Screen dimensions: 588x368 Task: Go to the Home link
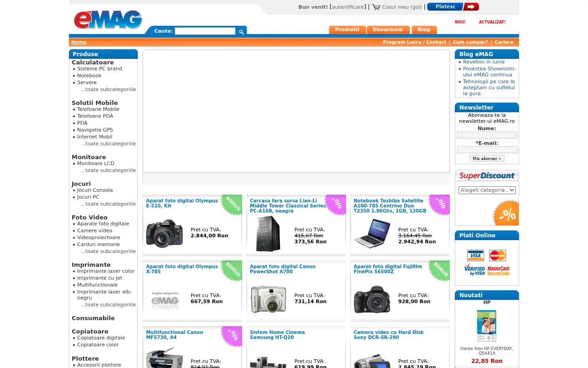tap(79, 42)
